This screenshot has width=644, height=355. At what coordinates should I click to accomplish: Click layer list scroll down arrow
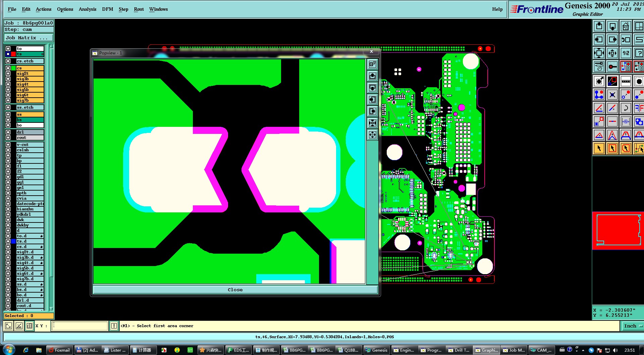(51, 309)
